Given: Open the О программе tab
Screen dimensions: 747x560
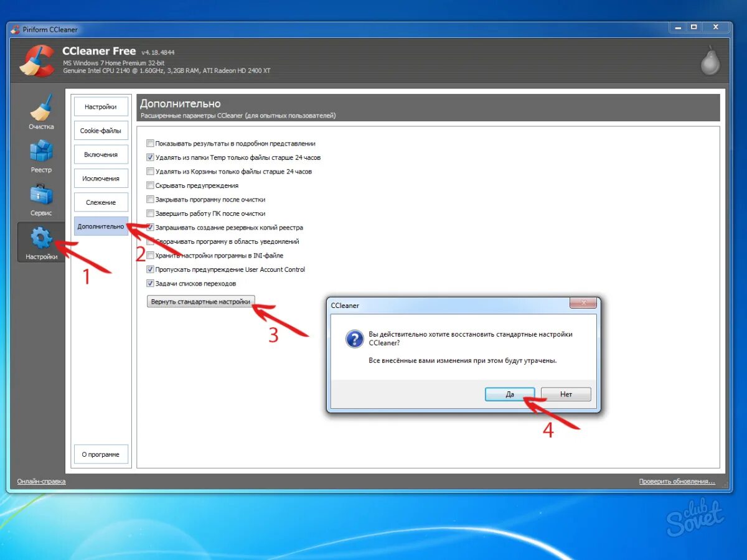Looking at the screenshot, I should coord(101,454).
